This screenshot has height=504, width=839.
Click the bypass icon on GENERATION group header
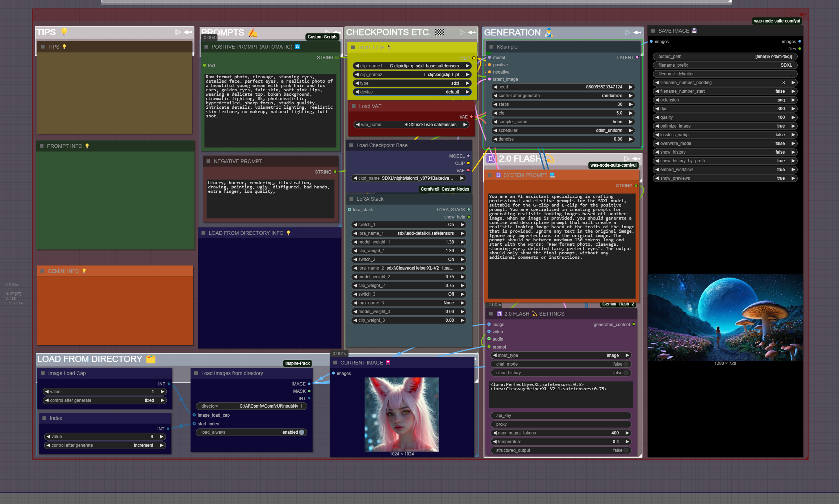pos(637,33)
